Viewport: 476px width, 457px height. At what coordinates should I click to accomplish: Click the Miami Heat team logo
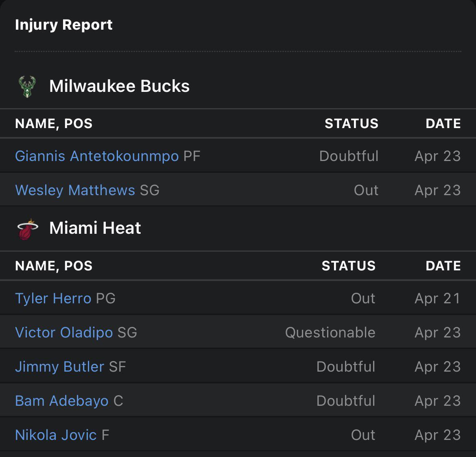coord(27,229)
